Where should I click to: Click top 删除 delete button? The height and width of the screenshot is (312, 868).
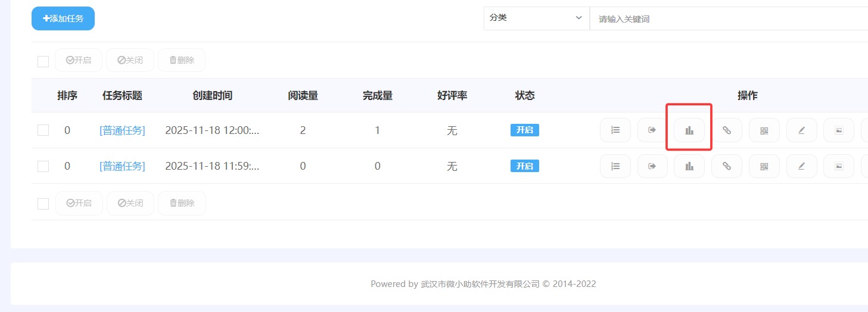[182, 60]
